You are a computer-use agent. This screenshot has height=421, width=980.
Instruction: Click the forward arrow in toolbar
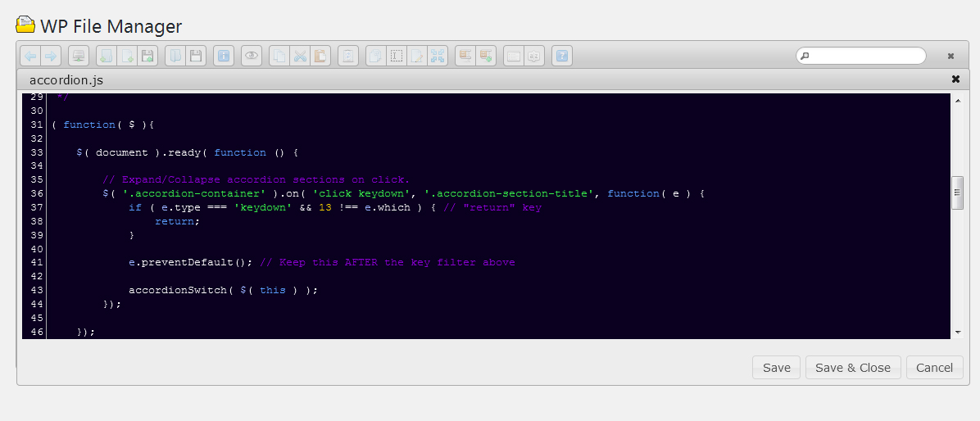[51, 56]
